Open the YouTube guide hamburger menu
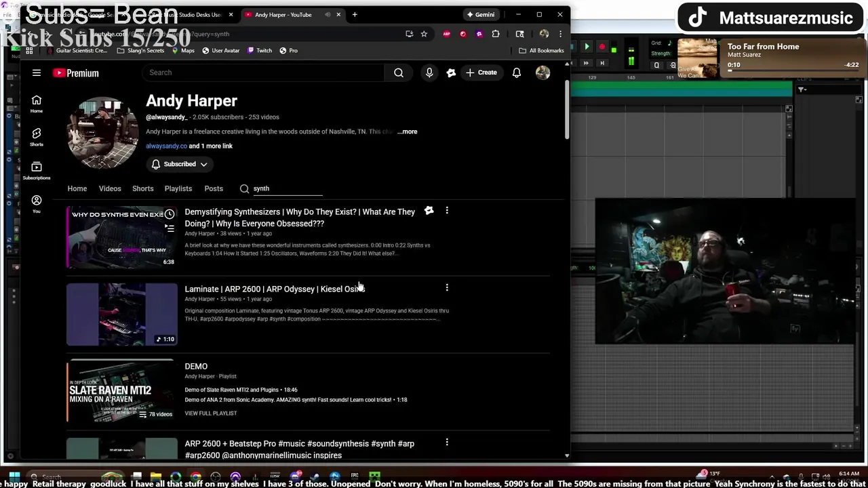Screen dimensions: 868x488 coord(37,73)
